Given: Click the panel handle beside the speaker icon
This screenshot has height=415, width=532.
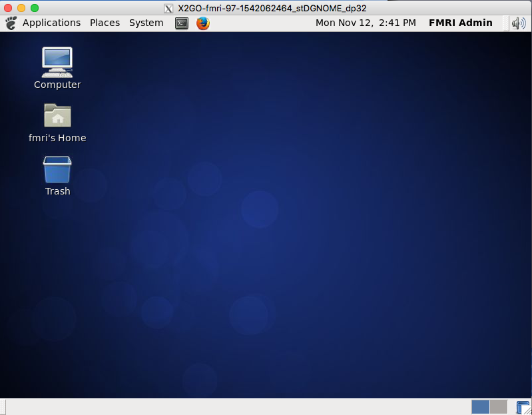Looking at the screenshot, I should tap(505, 23).
